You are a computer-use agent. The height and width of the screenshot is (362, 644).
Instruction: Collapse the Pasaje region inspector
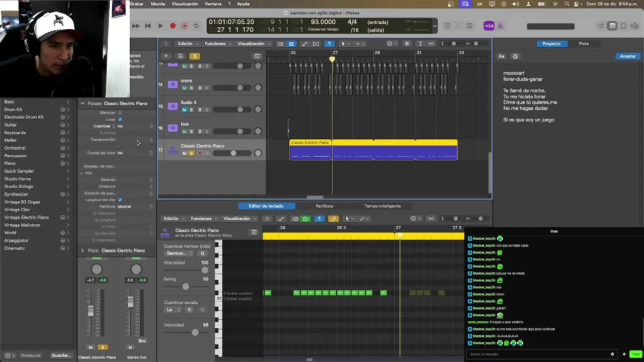(83, 104)
